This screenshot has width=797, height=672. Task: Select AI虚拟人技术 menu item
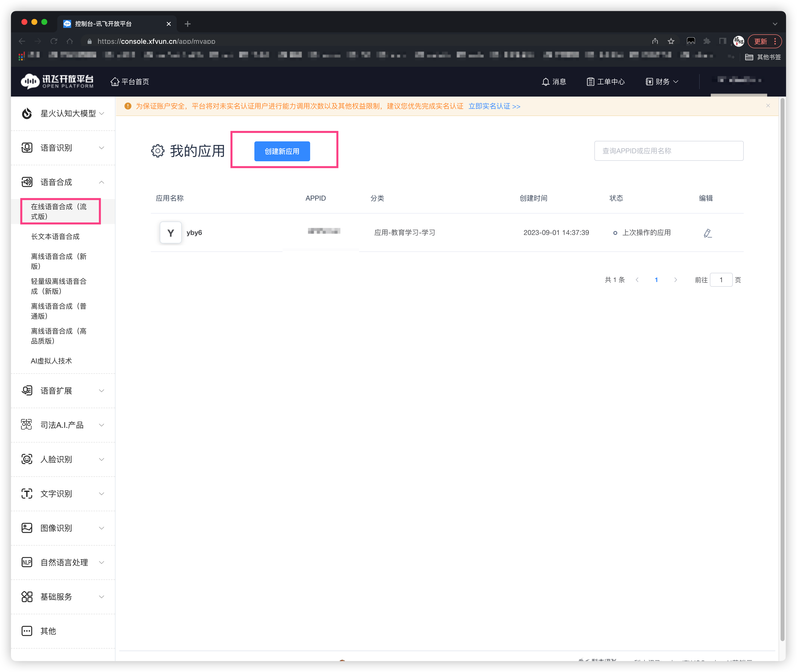pyautogui.click(x=52, y=361)
